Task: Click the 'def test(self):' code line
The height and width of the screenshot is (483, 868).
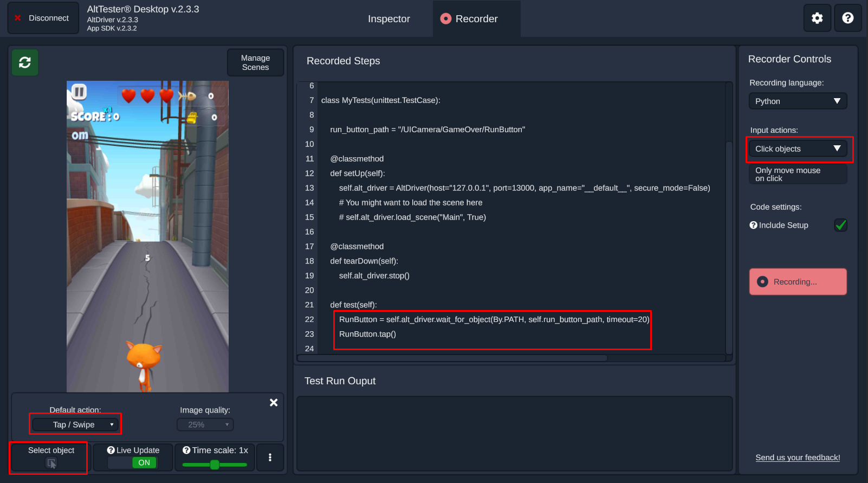Action: pyautogui.click(x=353, y=305)
